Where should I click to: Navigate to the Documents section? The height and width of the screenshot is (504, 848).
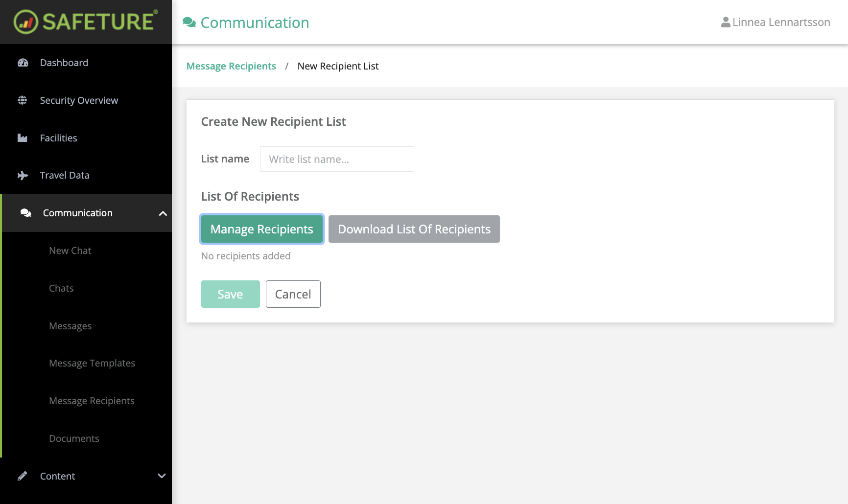74,438
